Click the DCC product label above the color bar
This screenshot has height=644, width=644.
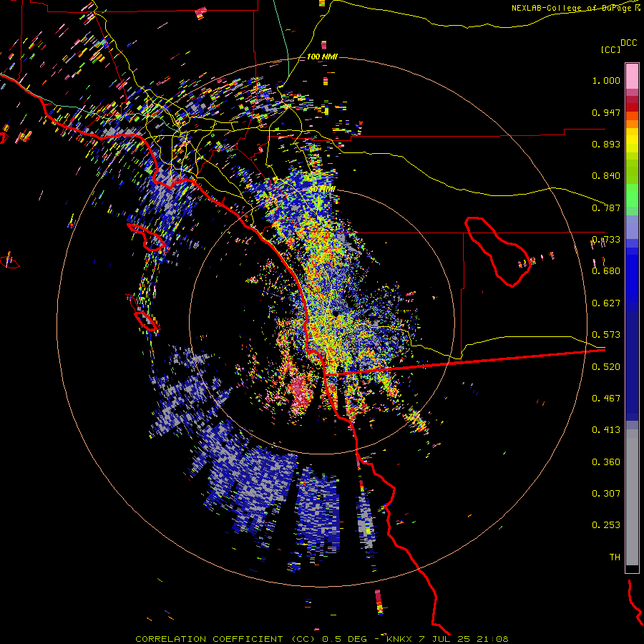tap(628, 43)
